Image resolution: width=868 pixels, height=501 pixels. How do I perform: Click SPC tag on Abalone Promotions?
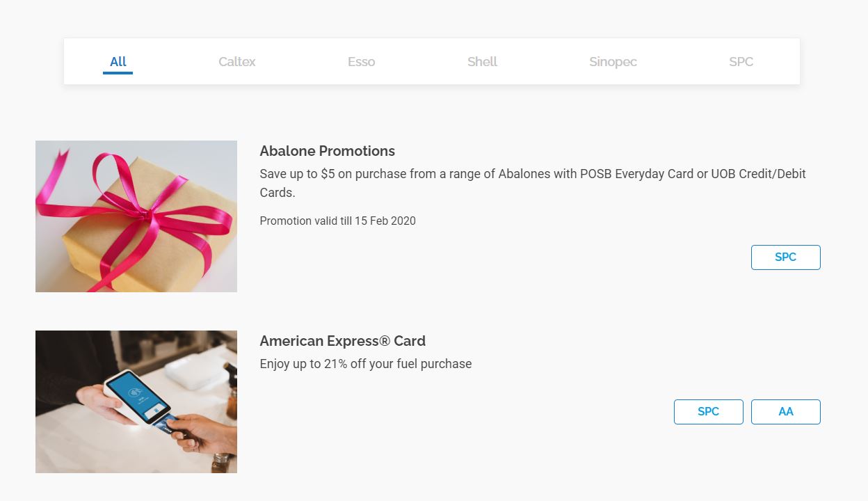pos(785,257)
